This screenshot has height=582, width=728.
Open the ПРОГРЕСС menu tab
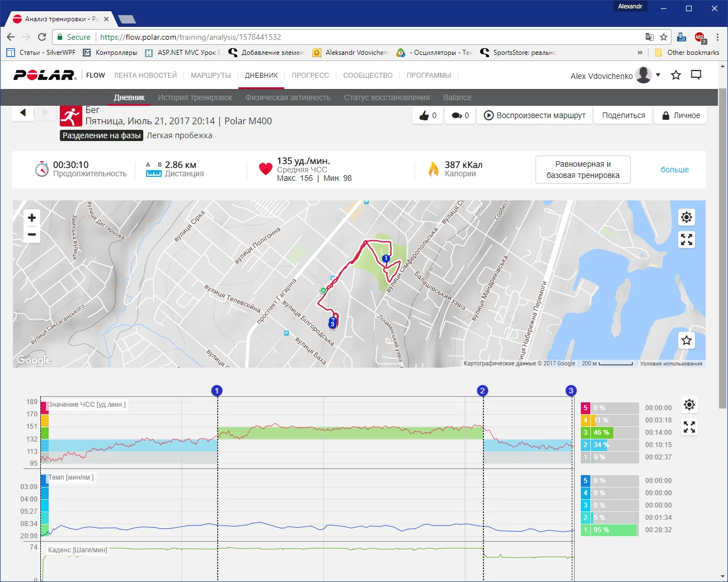[x=310, y=76]
